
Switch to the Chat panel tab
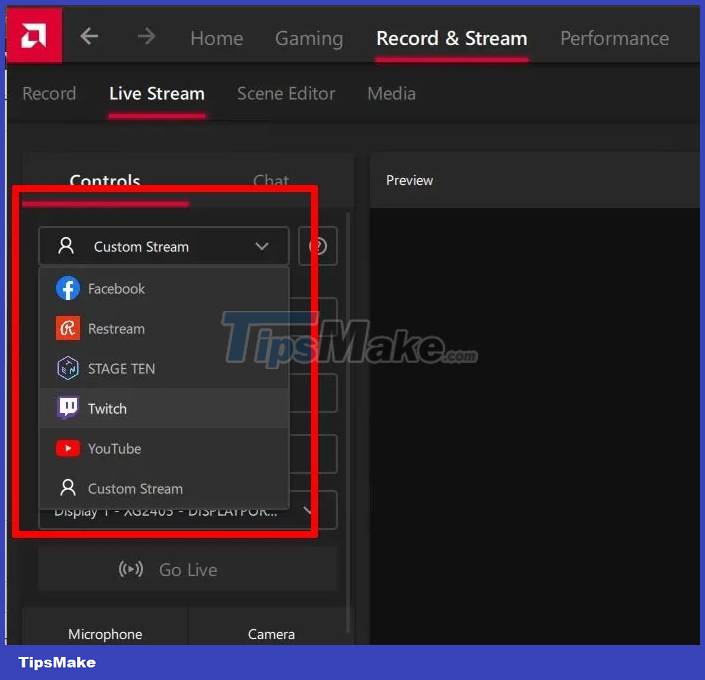[271, 181]
